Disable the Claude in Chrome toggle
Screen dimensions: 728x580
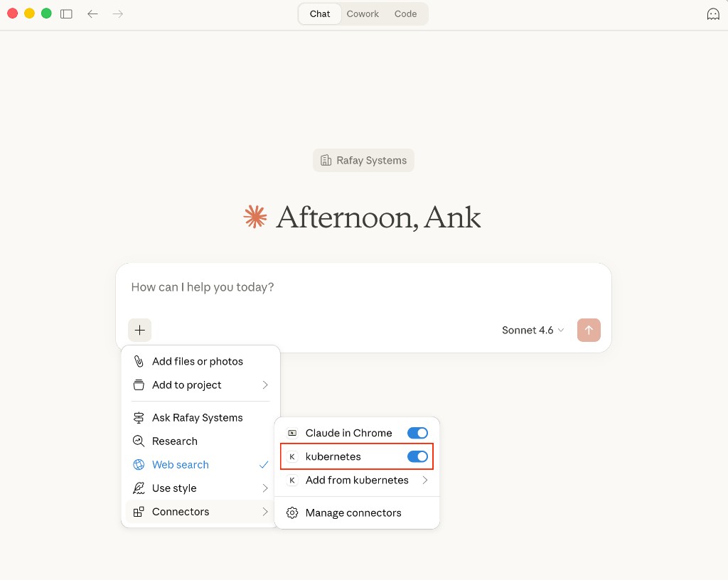click(417, 433)
